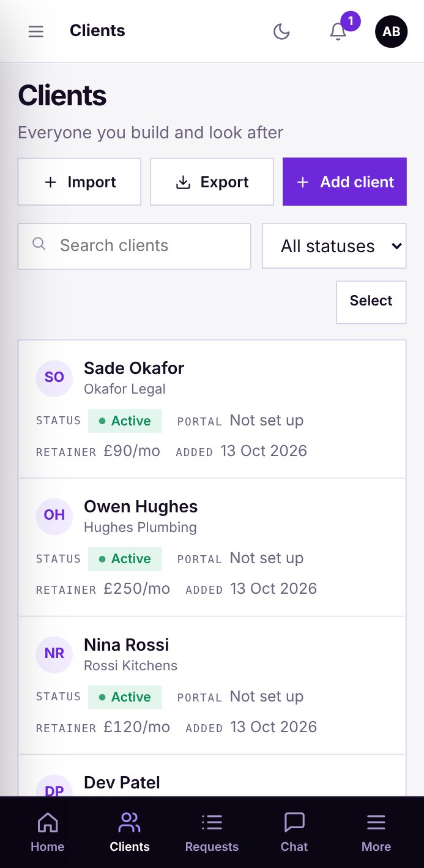Click the Export button
This screenshot has height=868, width=424.
pos(212,182)
